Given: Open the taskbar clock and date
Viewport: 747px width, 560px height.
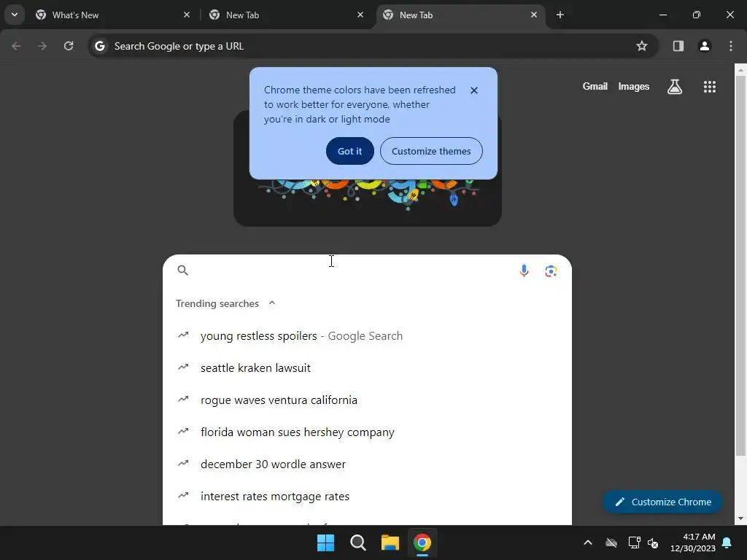Looking at the screenshot, I should tap(693, 542).
